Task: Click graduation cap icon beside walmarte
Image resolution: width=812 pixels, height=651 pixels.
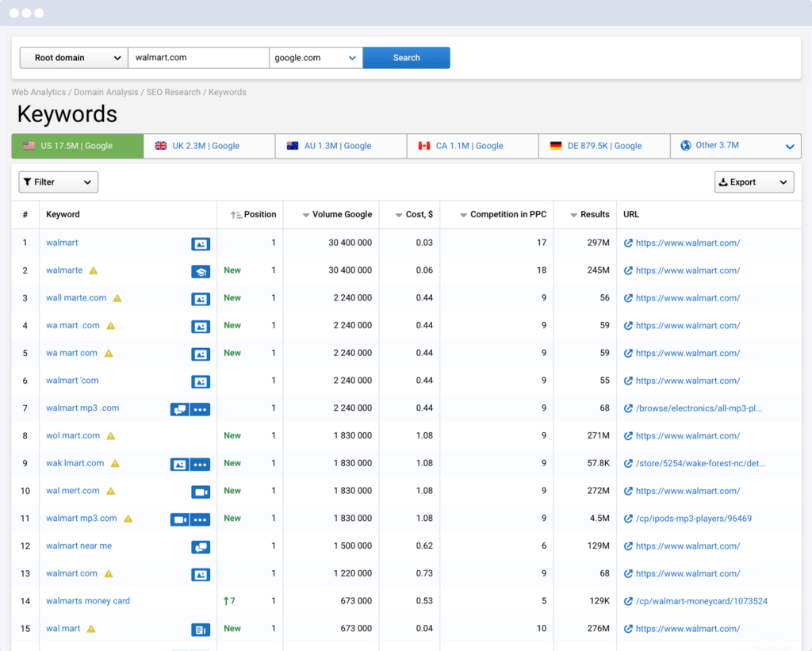Action: pyautogui.click(x=201, y=271)
